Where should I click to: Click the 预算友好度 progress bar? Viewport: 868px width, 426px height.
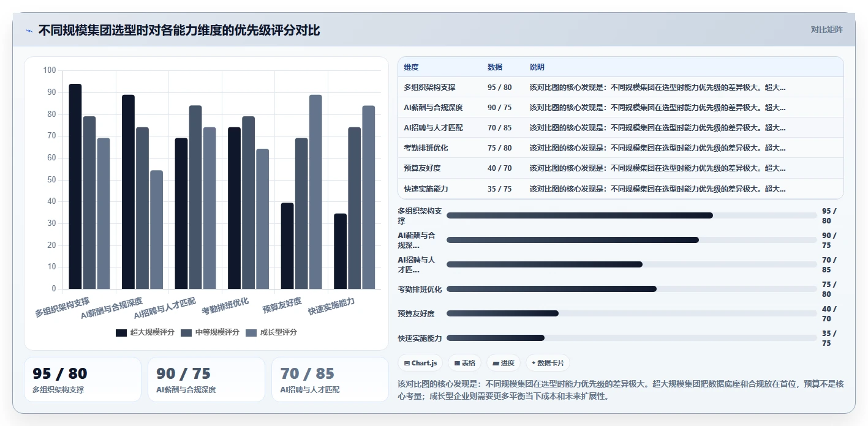pos(632,313)
